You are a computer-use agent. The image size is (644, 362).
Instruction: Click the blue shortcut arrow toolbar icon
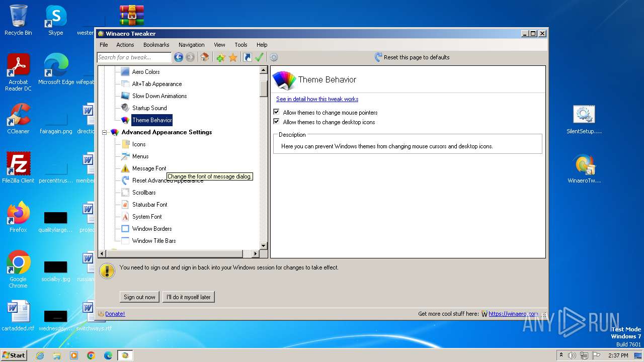click(247, 57)
